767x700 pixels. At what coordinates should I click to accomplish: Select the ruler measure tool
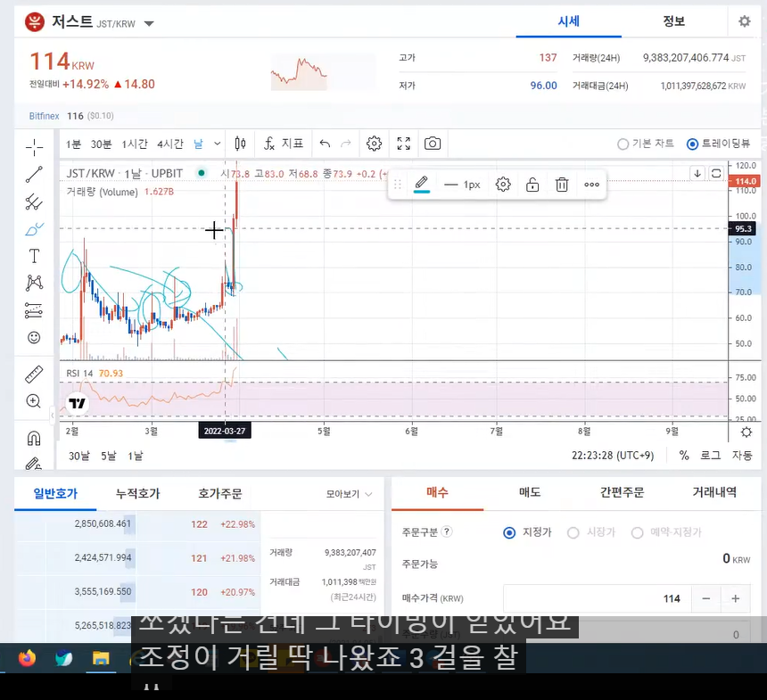(x=34, y=375)
